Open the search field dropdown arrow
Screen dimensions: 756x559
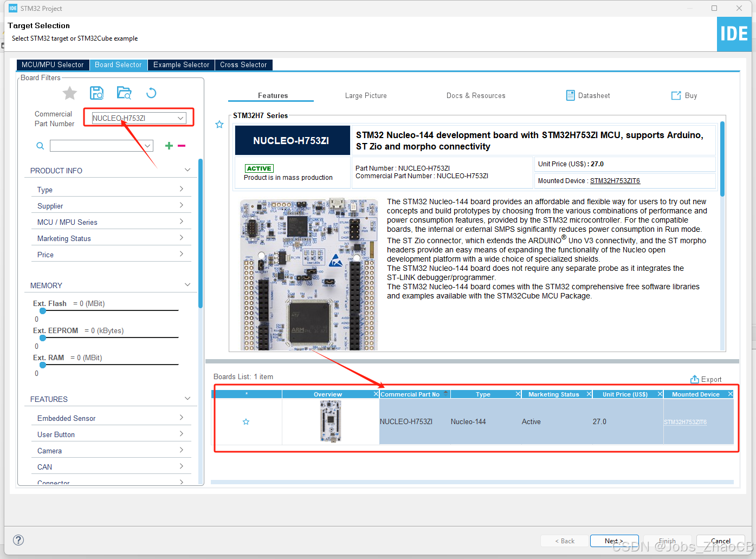(147, 146)
